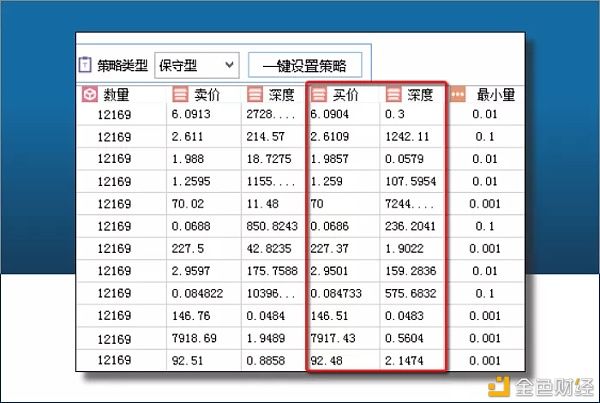This screenshot has width=600, height=403.
Task: Select the buy price 0.084733
Action: point(336,294)
